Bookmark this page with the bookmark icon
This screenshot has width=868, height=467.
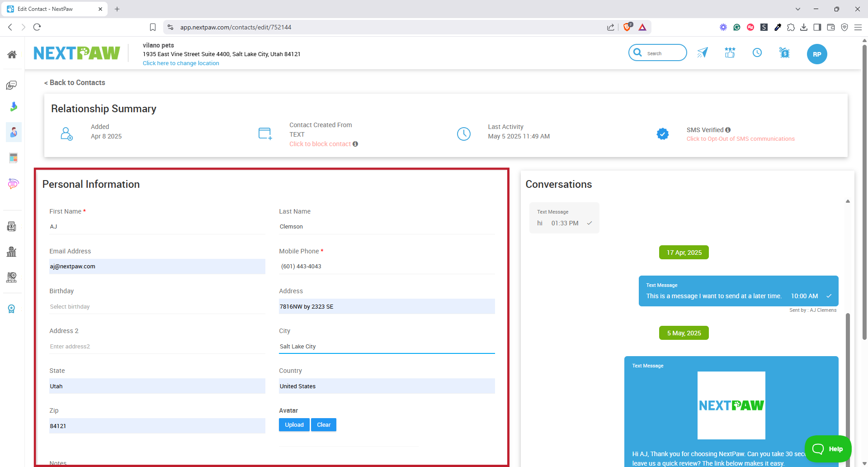(153, 27)
